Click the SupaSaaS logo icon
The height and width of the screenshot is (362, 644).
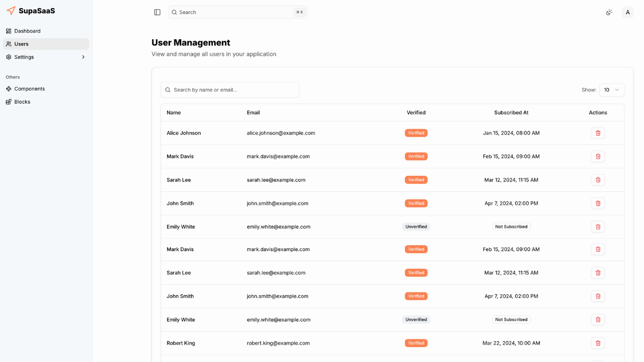pos(10,11)
